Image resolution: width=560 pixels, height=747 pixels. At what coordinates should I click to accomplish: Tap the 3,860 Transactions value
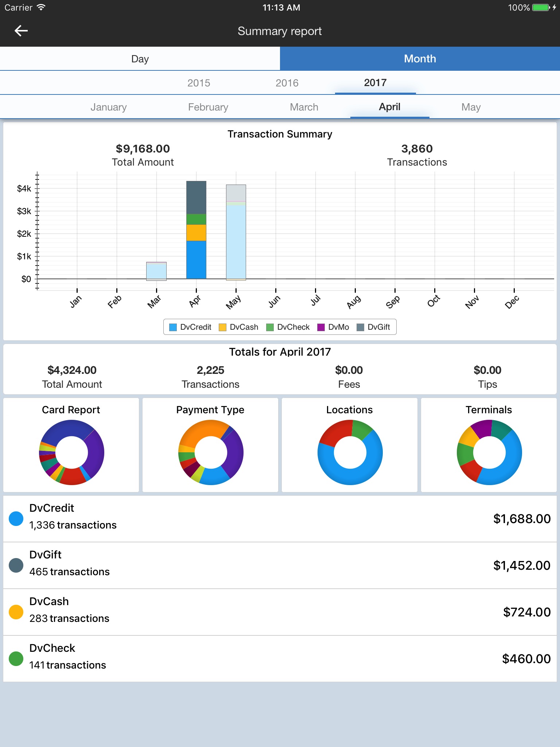417,149
